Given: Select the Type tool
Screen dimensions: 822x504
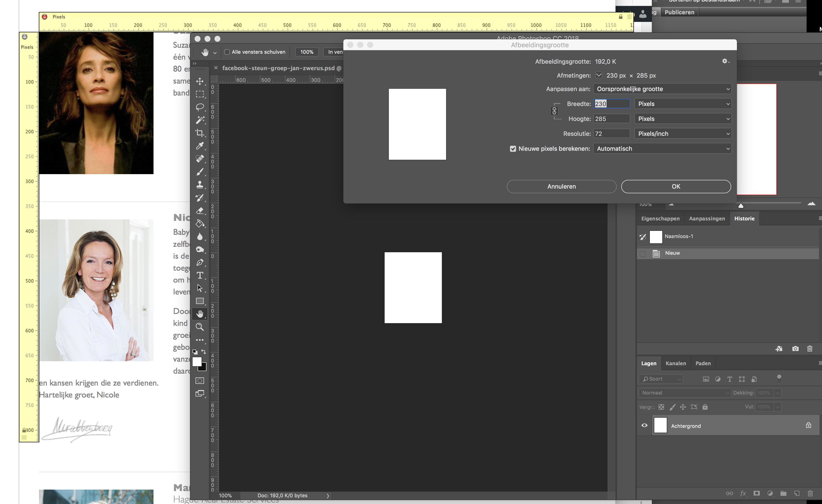Looking at the screenshot, I should pyautogui.click(x=200, y=275).
